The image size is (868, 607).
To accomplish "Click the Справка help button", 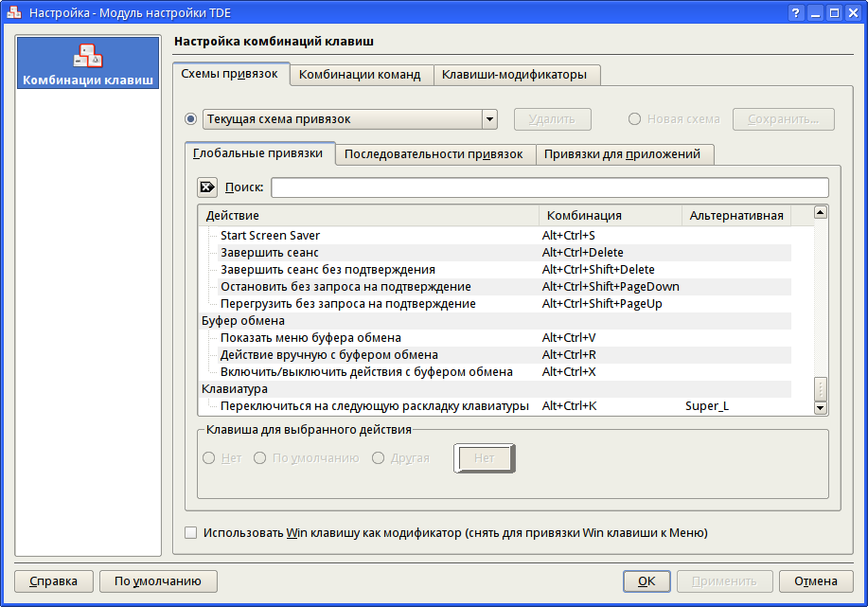I will (54, 581).
